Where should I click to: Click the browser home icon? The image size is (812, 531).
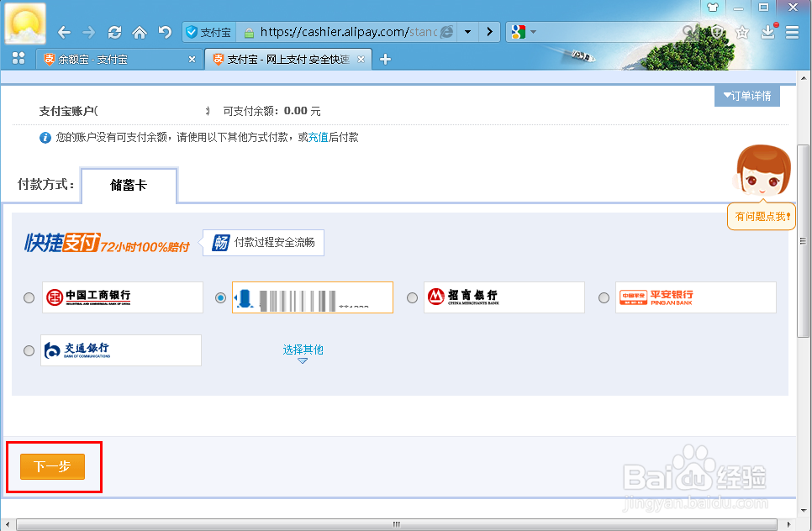140,31
